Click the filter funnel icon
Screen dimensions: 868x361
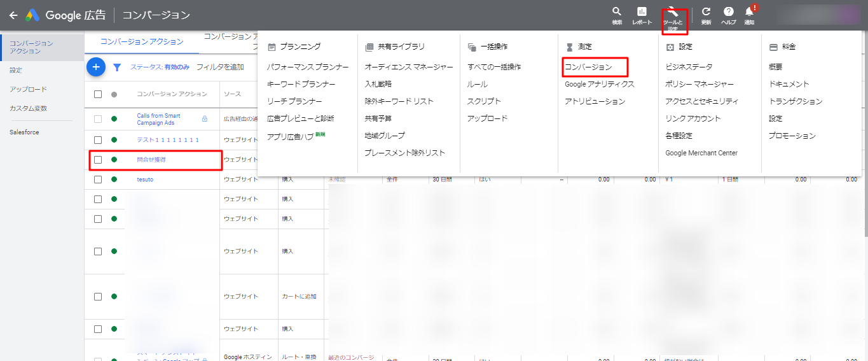pos(117,67)
